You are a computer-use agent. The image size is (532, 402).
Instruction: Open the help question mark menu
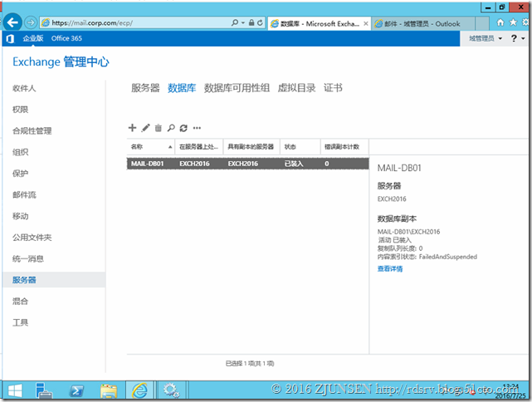pyautogui.click(x=514, y=38)
